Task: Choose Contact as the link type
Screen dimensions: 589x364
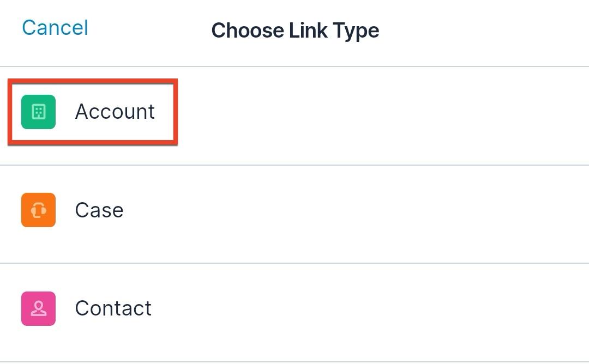Action: (x=113, y=308)
